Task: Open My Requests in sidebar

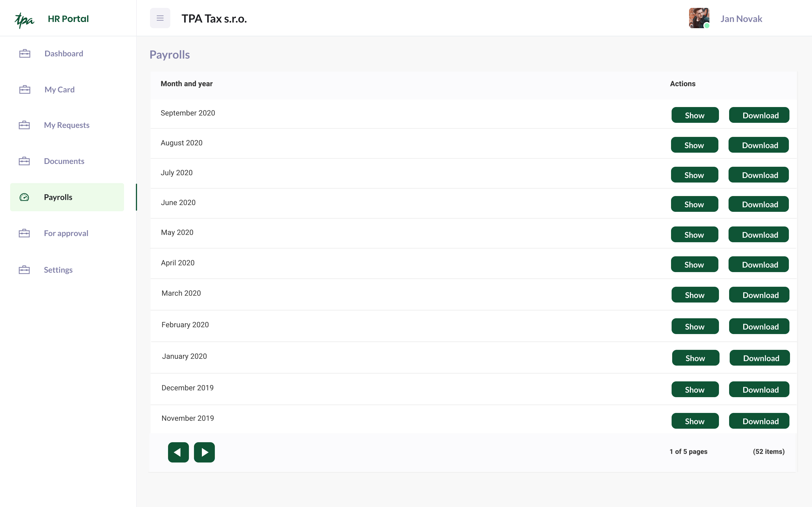Action: click(67, 125)
